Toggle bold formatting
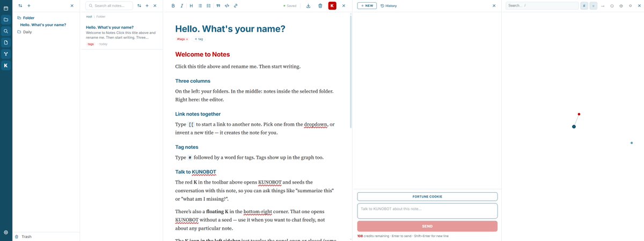The image size is (644, 241). click(x=173, y=5)
